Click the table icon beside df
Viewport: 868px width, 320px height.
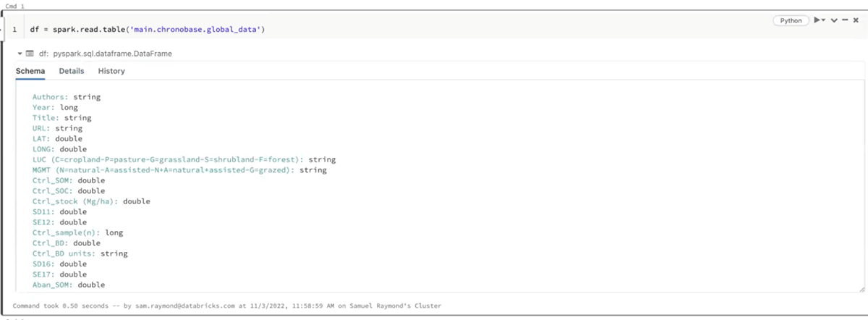coord(30,54)
